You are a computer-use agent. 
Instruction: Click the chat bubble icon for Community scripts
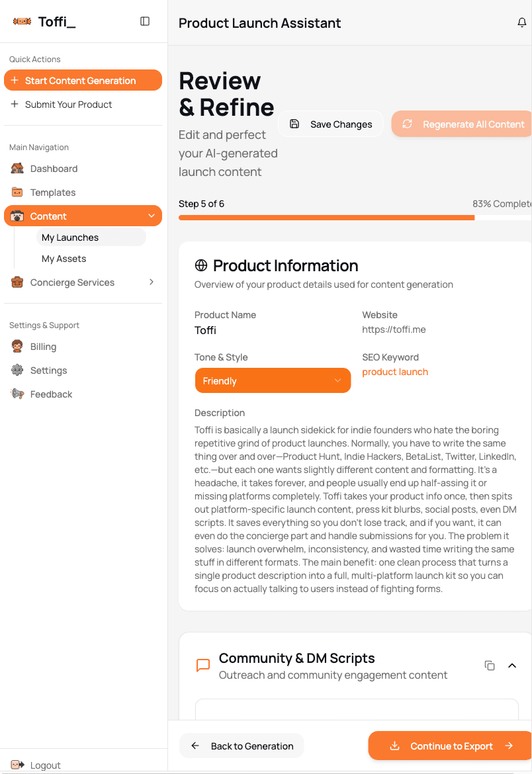pos(203,666)
